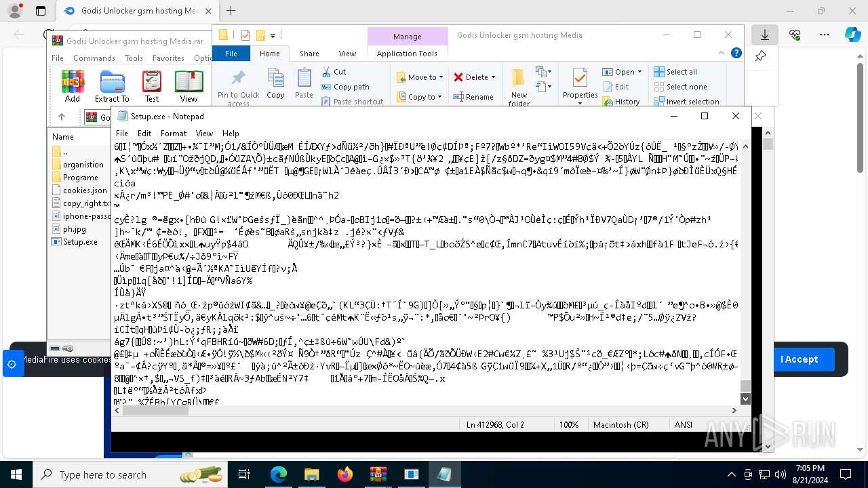
Task: Open the Copy to dropdown
Action: (x=419, y=97)
